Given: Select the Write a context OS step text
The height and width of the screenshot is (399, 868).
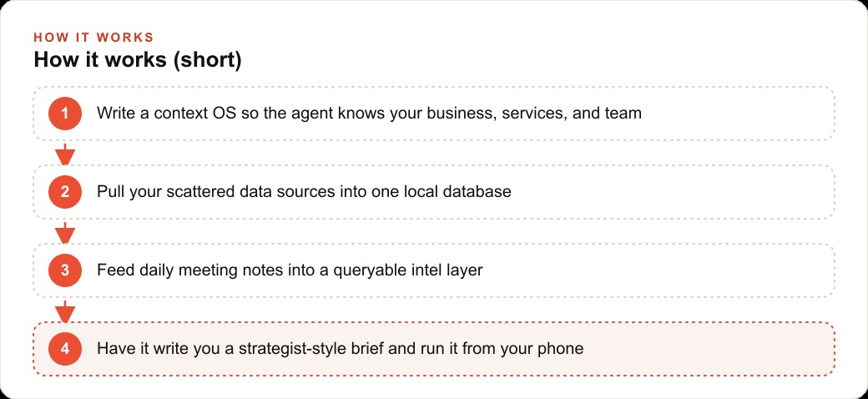Looking at the screenshot, I should (x=369, y=114).
